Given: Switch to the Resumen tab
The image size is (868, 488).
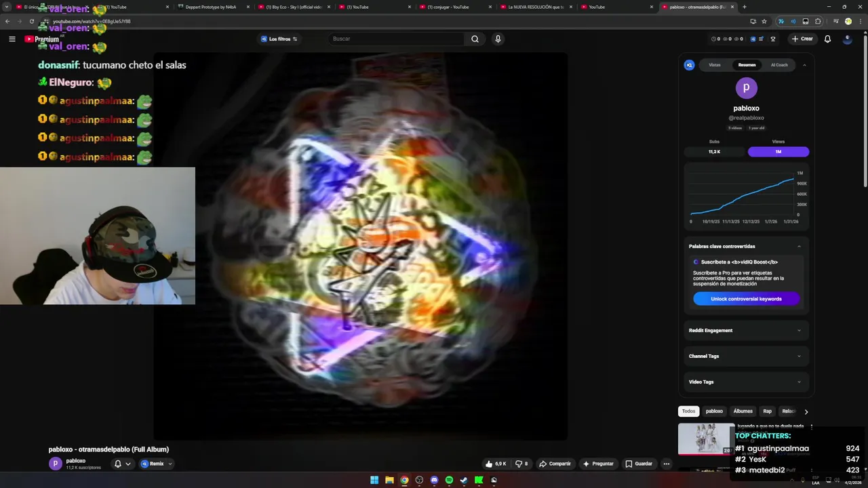Looking at the screenshot, I should [x=747, y=65].
